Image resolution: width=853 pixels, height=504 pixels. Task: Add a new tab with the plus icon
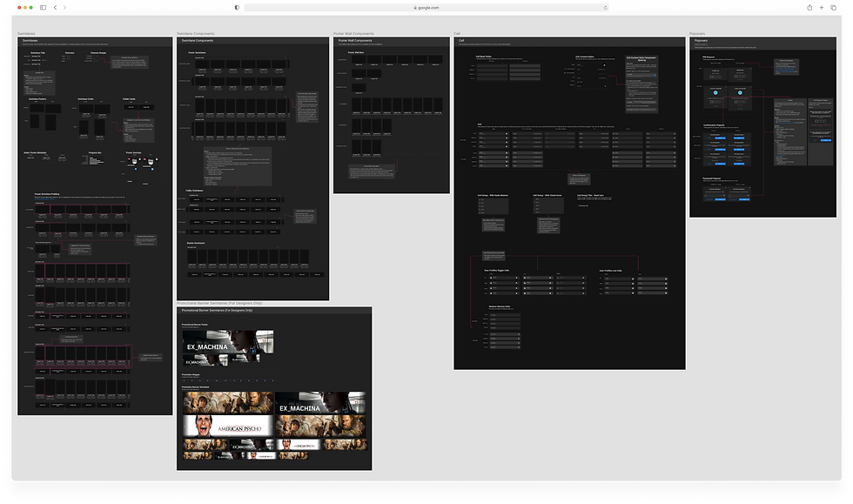tap(822, 8)
